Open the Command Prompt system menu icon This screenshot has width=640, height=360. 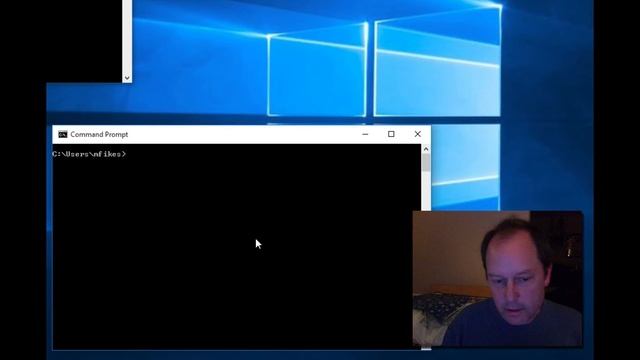pos(62,134)
